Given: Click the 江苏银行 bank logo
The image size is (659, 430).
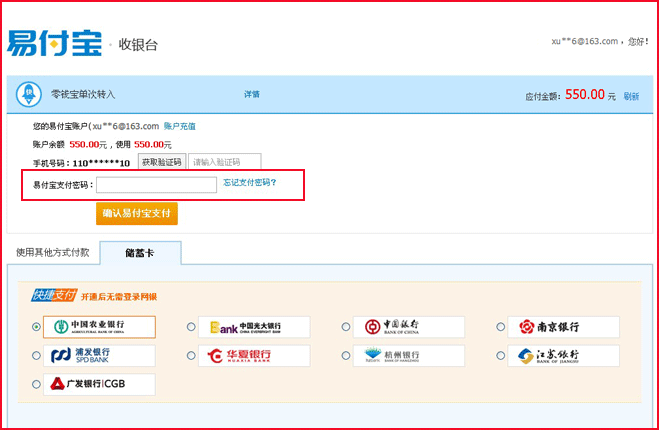Looking at the screenshot, I should pos(564,356).
